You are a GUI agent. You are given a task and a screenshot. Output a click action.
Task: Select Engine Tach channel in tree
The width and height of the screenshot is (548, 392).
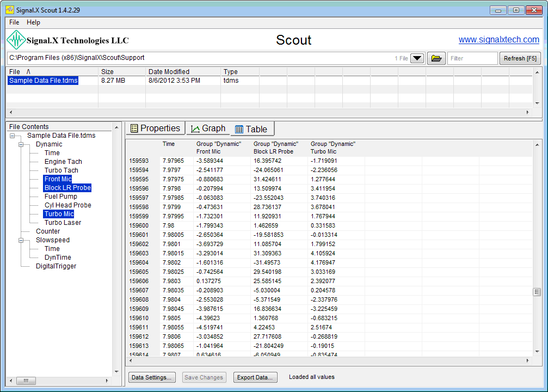pos(63,162)
